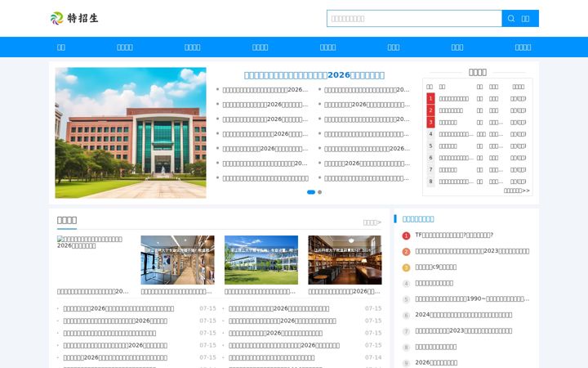Open hot list item mentioning 'c9'
The height and width of the screenshot is (368, 588).
click(x=436, y=267)
